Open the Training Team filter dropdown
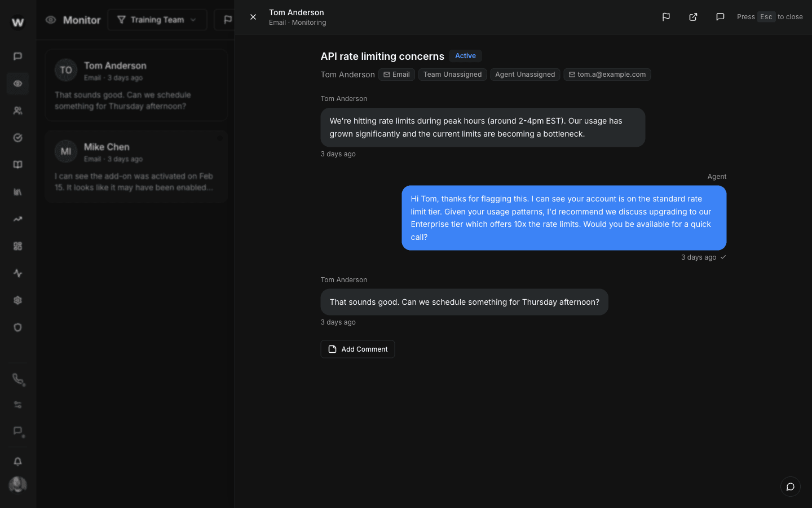The image size is (812, 508). pyautogui.click(x=157, y=19)
